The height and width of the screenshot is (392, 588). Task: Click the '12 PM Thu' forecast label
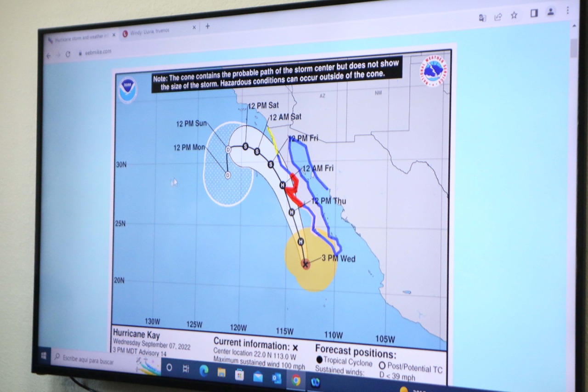tap(329, 201)
